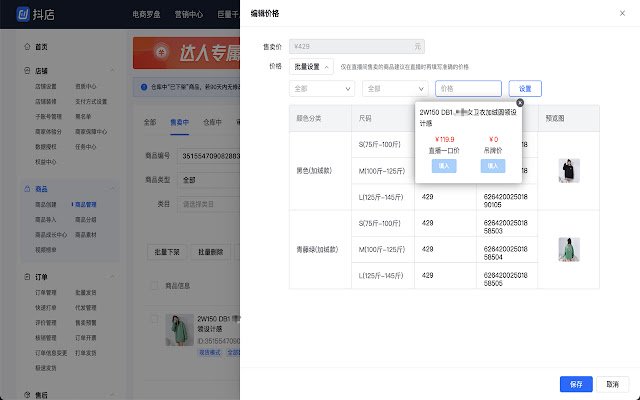
Task: Close the 编辑价格 drawer with the X
Action: [622, 13]
